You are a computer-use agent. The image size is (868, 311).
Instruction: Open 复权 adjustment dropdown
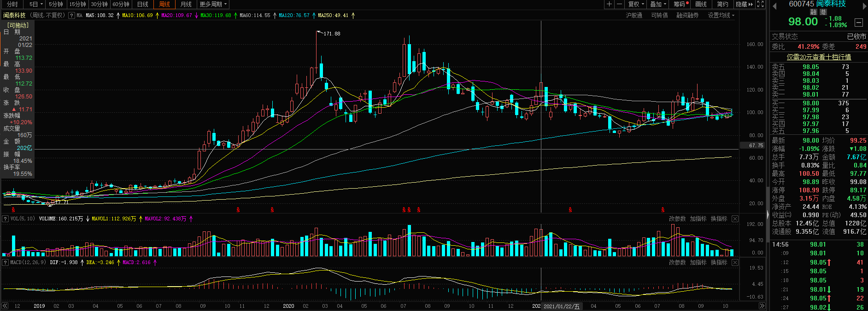[636, 4]
